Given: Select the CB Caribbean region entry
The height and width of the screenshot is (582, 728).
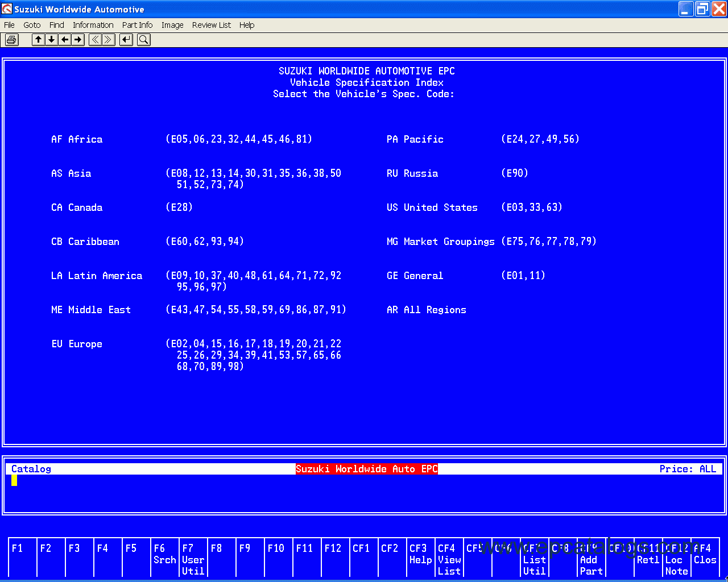Looking at the screenshot, I should coord(85,242).
